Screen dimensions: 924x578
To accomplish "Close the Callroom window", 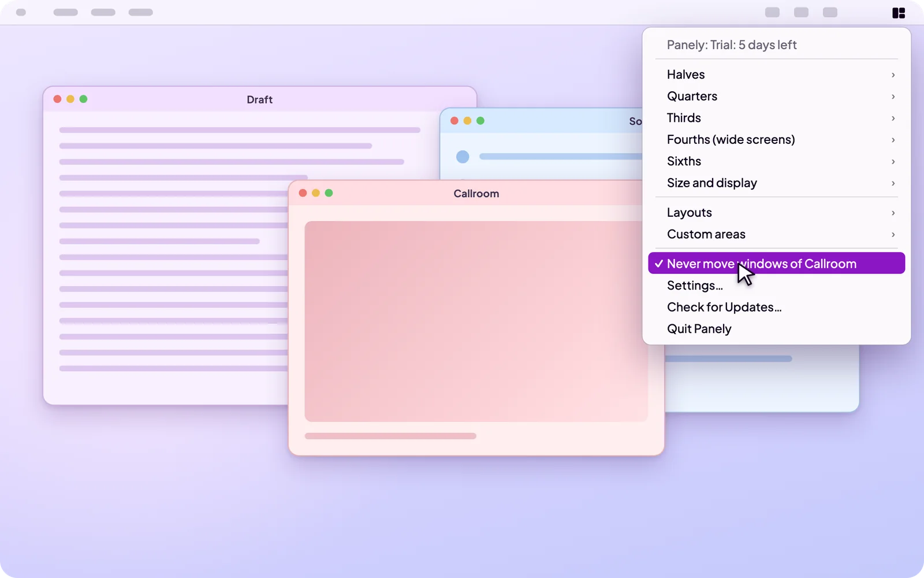I will click(303, 193).
